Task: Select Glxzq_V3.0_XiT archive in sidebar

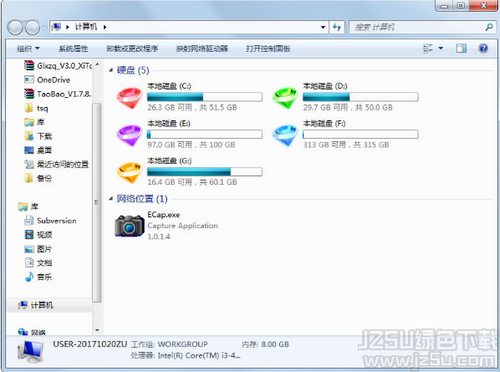Action: tap(58, 66)
